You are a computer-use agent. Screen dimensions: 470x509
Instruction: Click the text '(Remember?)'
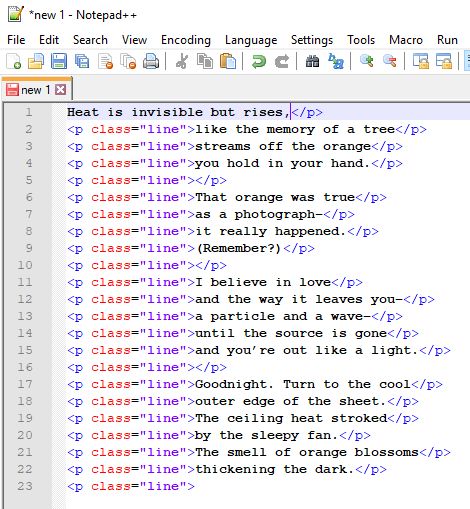pos(239,248)
